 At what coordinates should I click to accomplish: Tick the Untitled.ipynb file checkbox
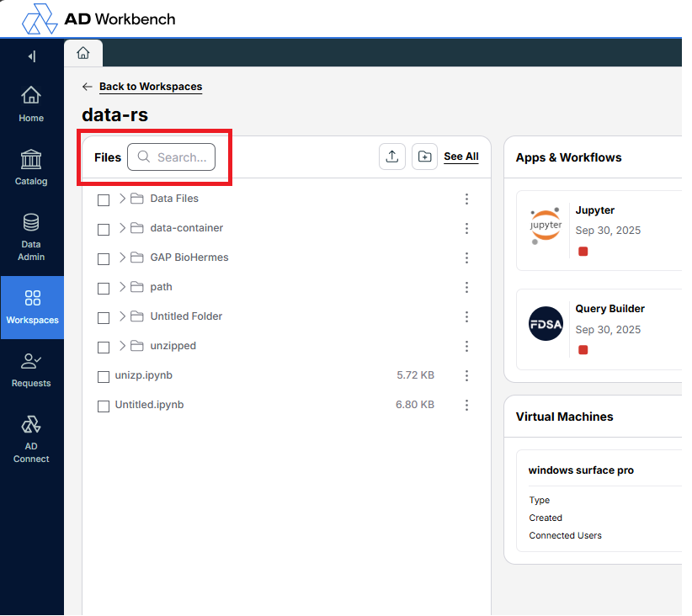tap(104, 406)
